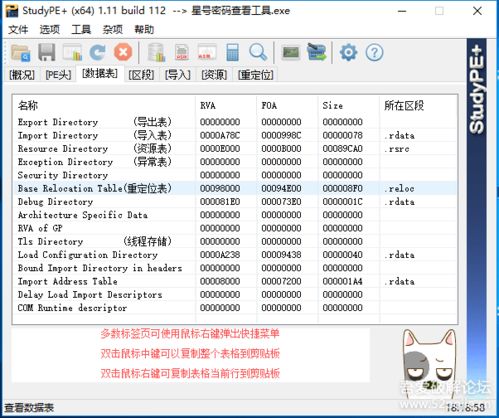Open settings with the gear icon
This screenshot has height=418, width=499.
click(x=348, y=52)
